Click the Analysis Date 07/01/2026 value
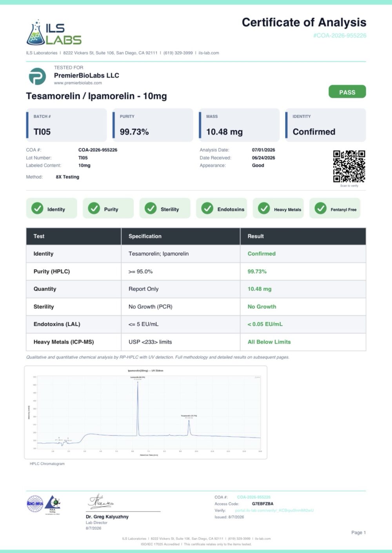 [263, 150]
